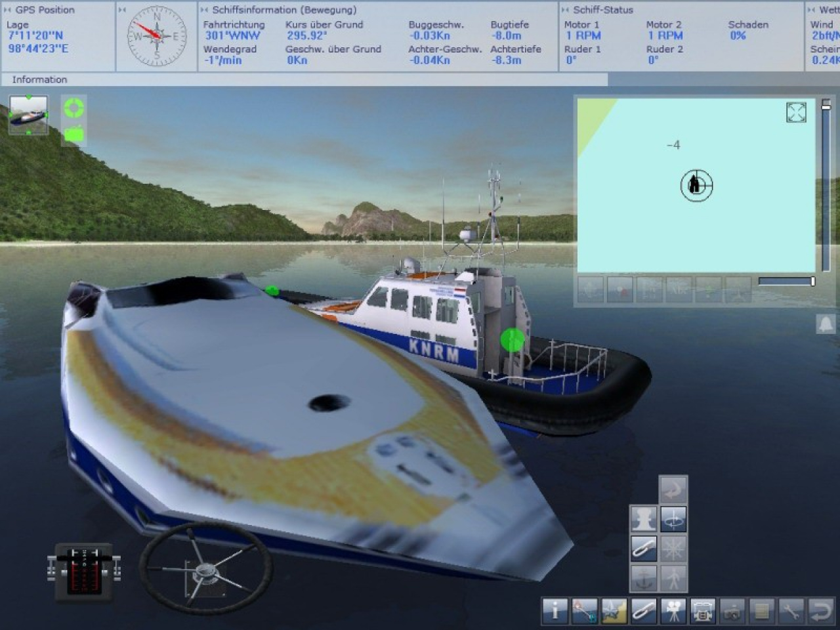
Task: Open the notepad logbook icon
Action: (x=762, y=611)
